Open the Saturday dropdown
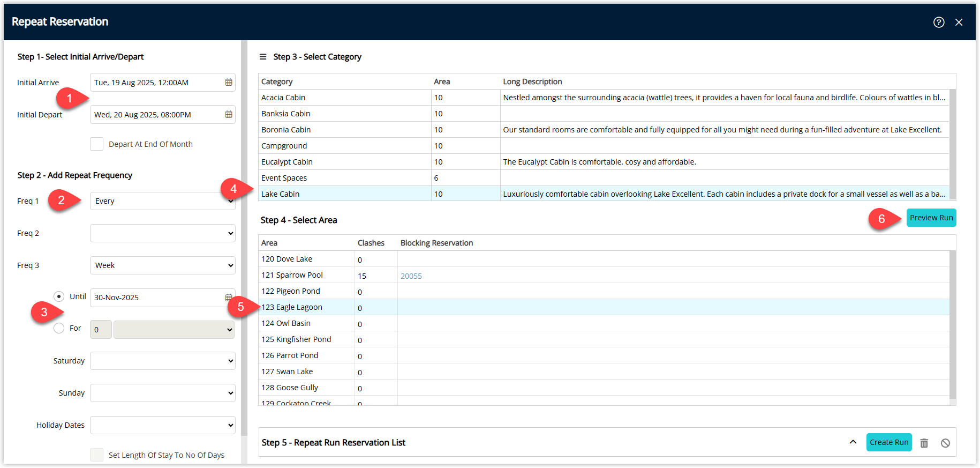980x468 pixels. tap(163, 361)
